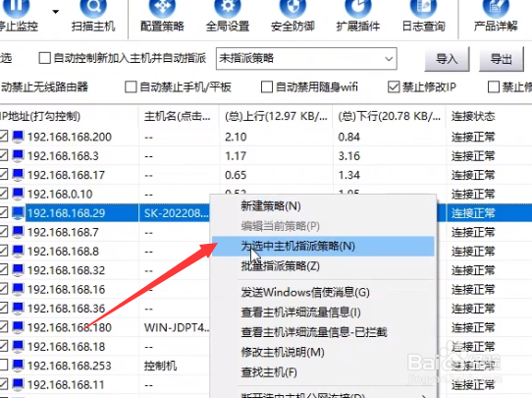Uncheck the 禁止修改IP checkbox
Image resolution: width=532 pixels, height=398 pixels.
(x=394, y=86)
